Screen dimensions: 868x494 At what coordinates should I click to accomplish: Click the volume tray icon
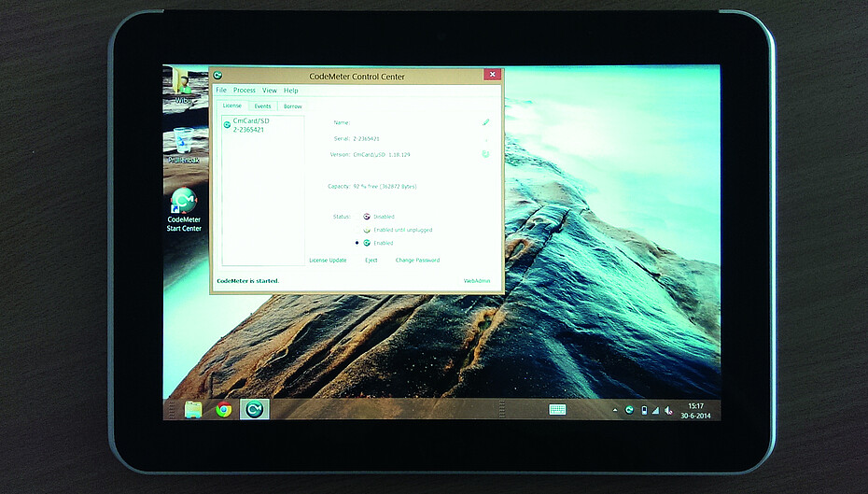668,410
